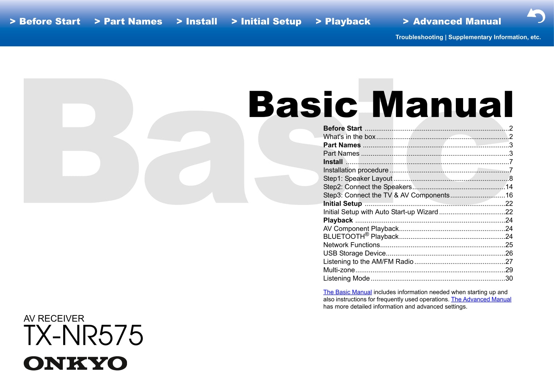
Task: Open the Initial Setup header tab
Action: 267,22
